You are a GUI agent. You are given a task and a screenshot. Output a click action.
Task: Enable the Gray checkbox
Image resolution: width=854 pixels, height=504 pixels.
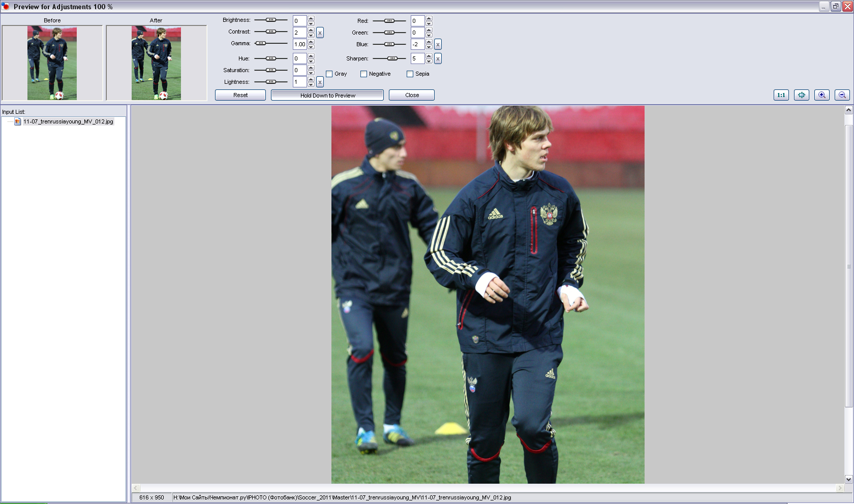tap(329, 74)
